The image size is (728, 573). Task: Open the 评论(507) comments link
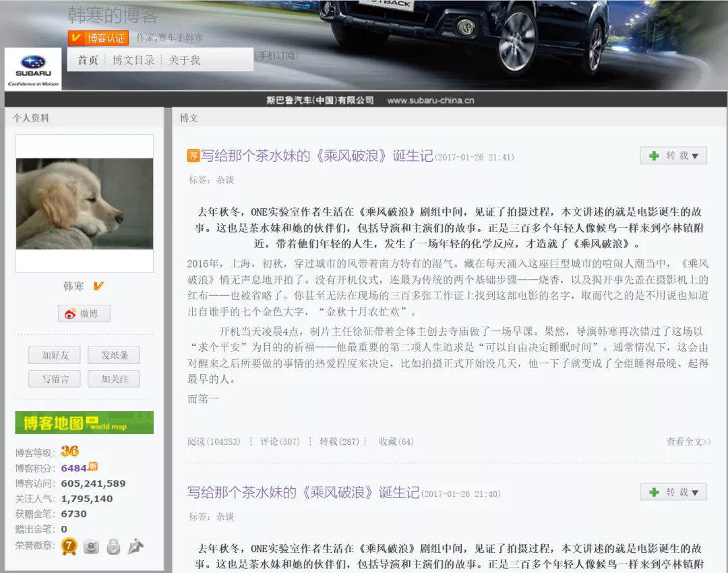pyautogui.click(x=280, y=442)
